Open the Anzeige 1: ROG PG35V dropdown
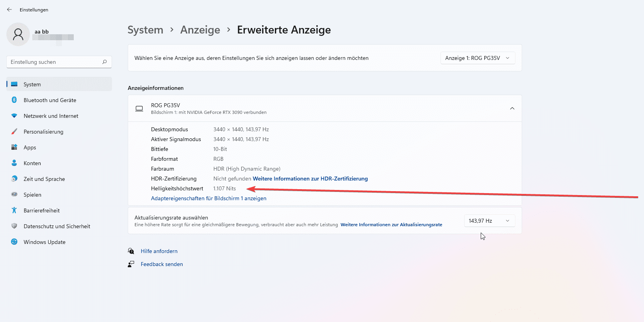 [x=477, y=58]
